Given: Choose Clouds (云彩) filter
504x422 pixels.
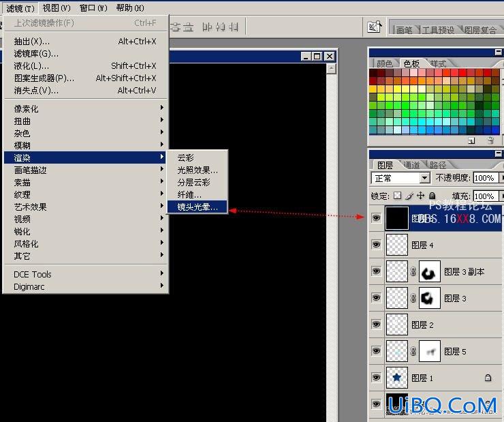Looking at the screenshot, I should click(198, 157).
